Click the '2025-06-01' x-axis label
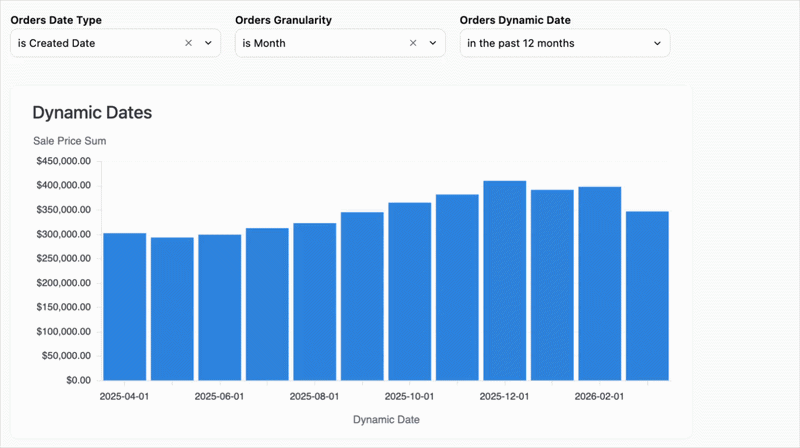Viewport: 800px width, 448px height. 219,396
